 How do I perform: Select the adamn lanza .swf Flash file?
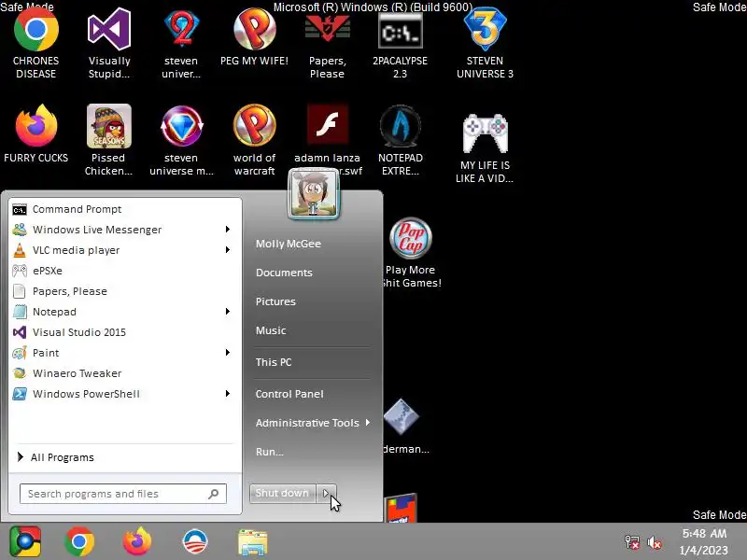328,140
